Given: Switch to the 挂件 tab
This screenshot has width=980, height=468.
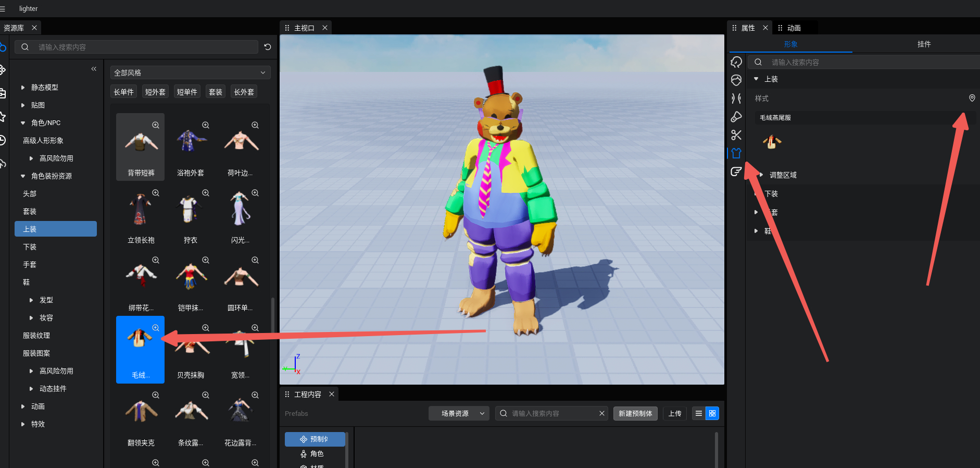Looking at the screenshot, I should [x=924, y=44].
